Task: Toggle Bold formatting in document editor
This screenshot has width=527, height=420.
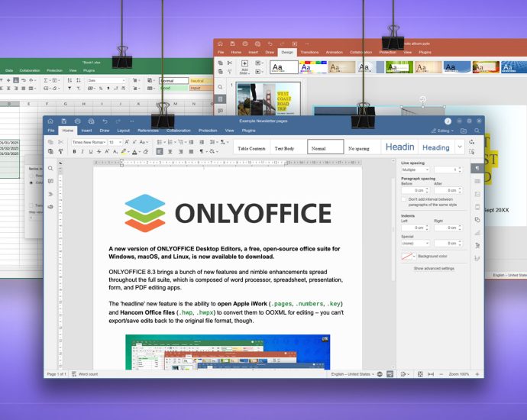Action: click(74, 151)
